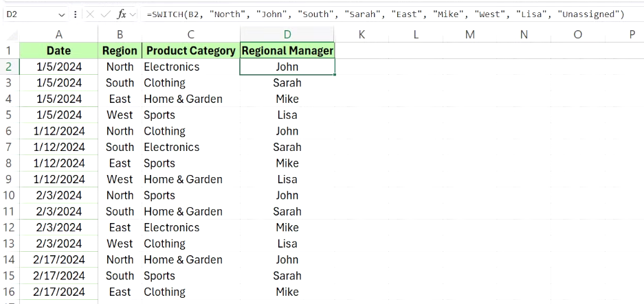Click the three-dot handle beside Name Box
The height and width of the screenshot is (304, 644).
tap(75, 15)
